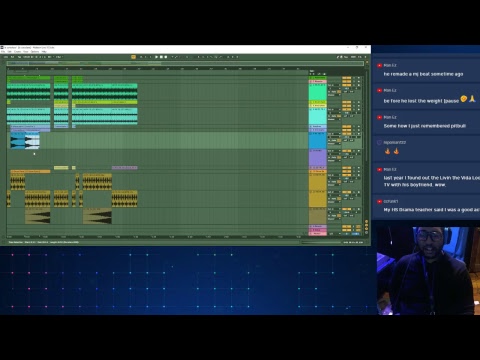Select the first olive fade clip
The image size is (480, 360).
(x=38, y=216)
